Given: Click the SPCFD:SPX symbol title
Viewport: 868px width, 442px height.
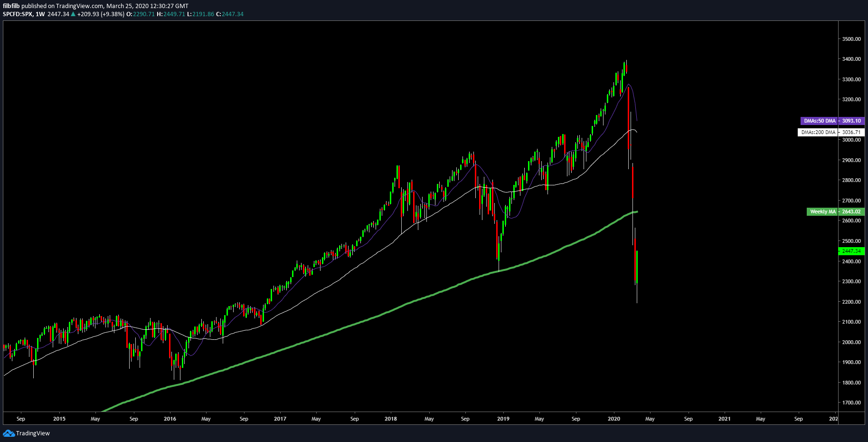Looking at the screenshot, I should pos(18,14).
